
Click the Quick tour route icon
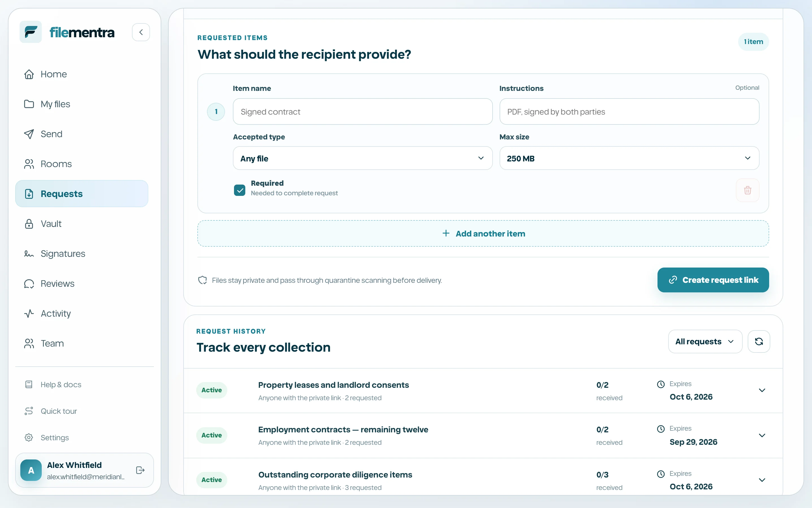click(29, 411)
